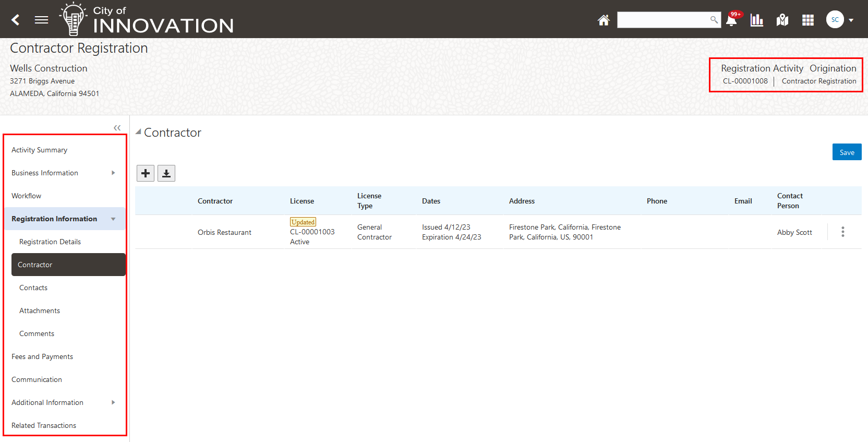Click the back arrow in header
Image resolution: width=868 pixels, height=442 pixels.
[16, 20]
